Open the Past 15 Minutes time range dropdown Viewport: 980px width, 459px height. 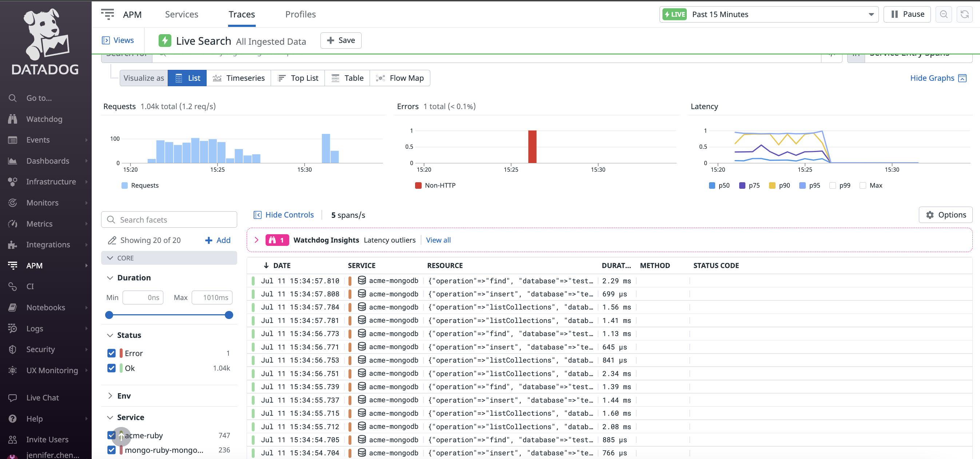pos(871,15)
